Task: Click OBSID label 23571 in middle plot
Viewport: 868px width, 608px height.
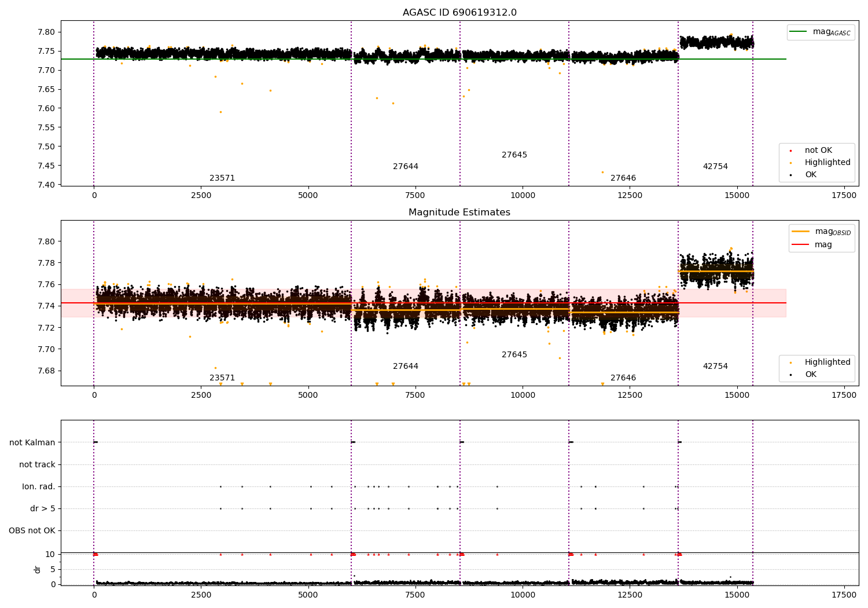Action: coord(222,378)
